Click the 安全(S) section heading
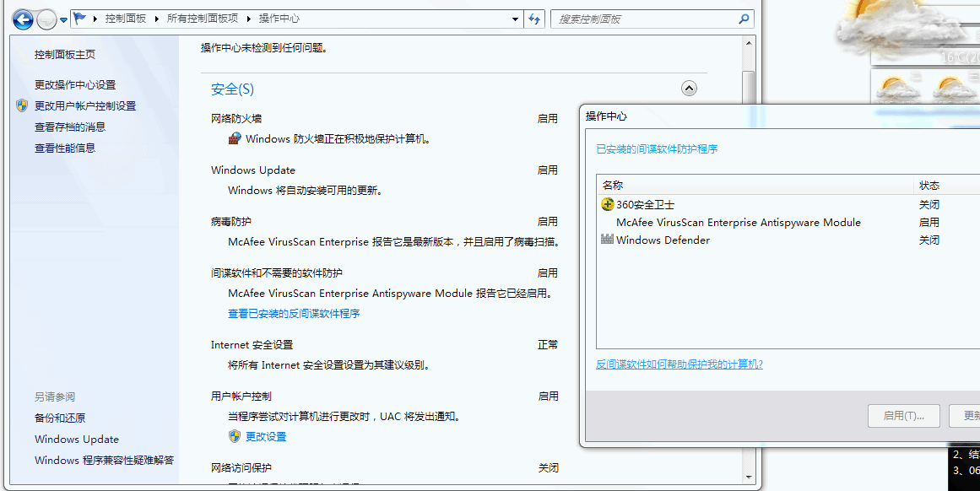 point(232,89)
